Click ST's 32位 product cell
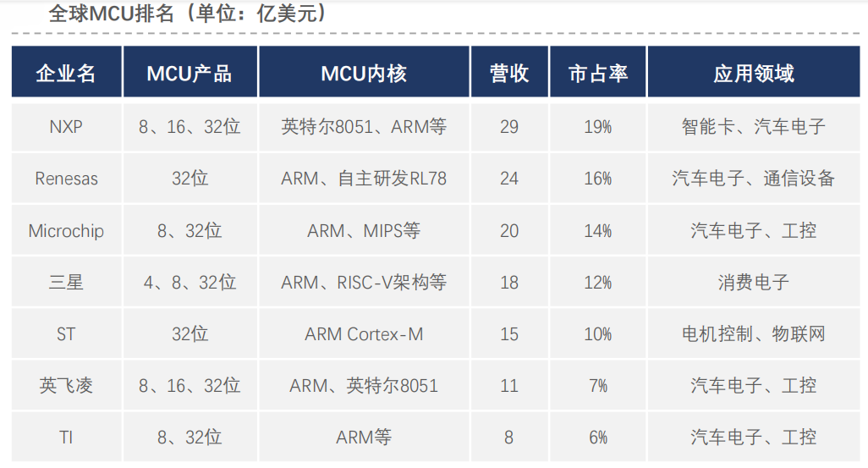 190,334
